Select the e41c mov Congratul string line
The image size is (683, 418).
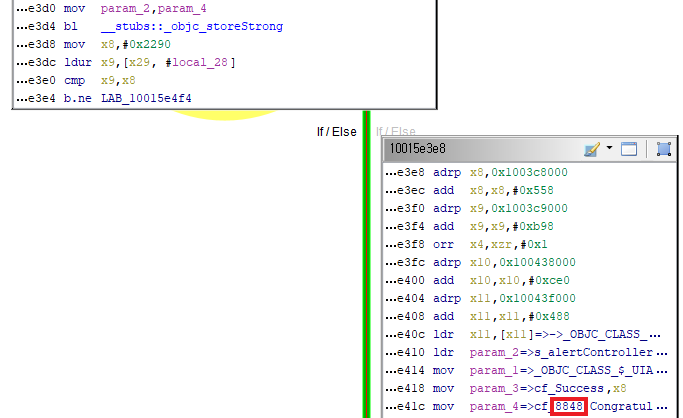[526, 406]
